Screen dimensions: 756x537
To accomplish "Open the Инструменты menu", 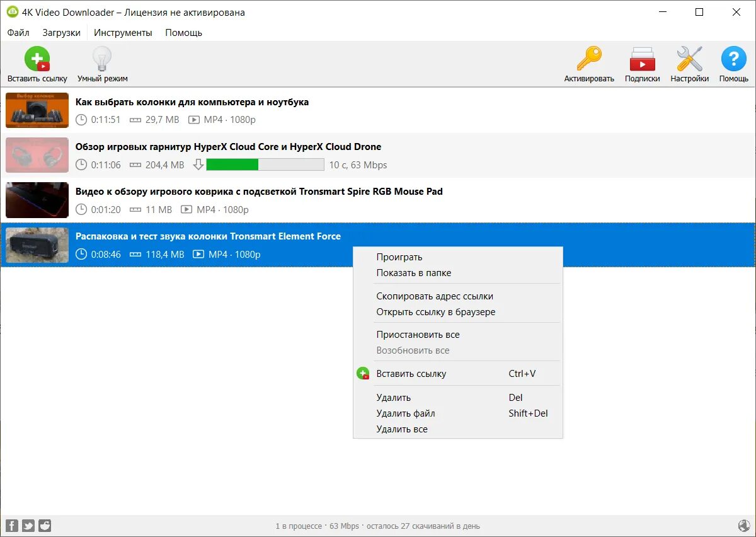I will tap(123, 33).
